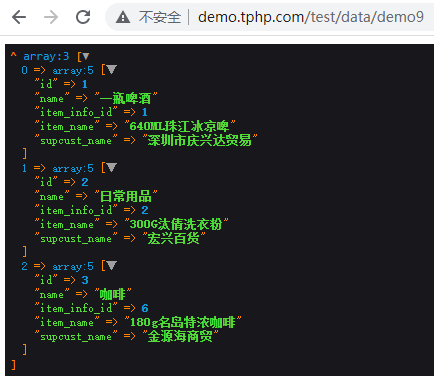This screenshot has width=434, height=384.
Task: Click the id value 2 in array 1
Action: point(85,182)
